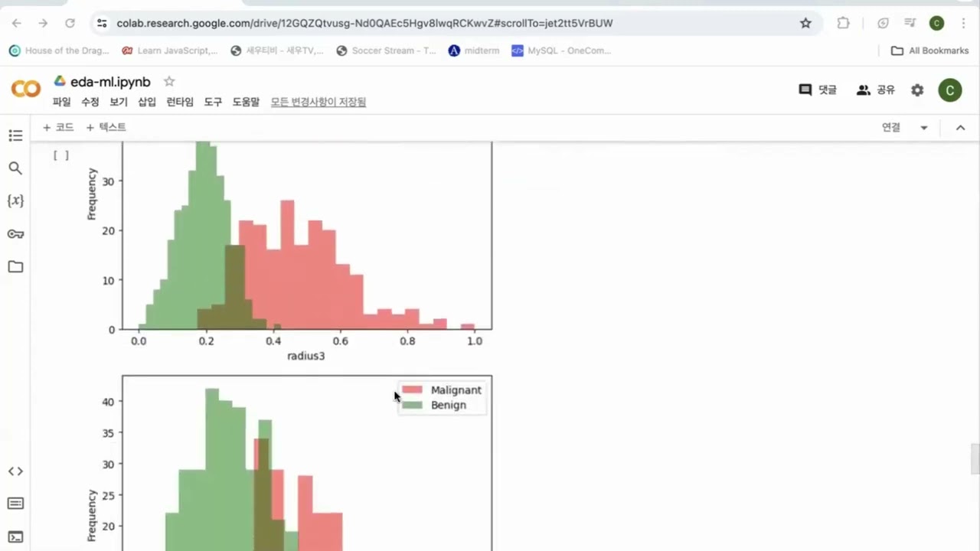
Task: Open the 런타임 menu
Action: (x=180, y=102)
